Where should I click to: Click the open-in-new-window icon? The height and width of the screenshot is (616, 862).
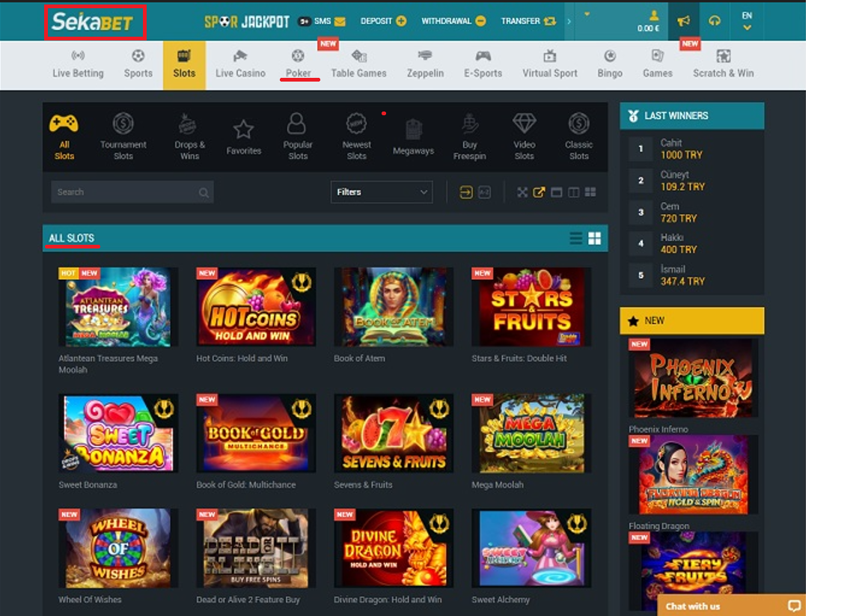539,192
